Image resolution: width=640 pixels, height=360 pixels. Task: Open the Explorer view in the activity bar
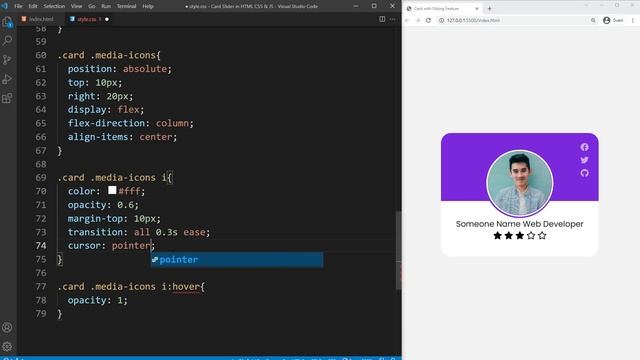[x=7, y=22]
